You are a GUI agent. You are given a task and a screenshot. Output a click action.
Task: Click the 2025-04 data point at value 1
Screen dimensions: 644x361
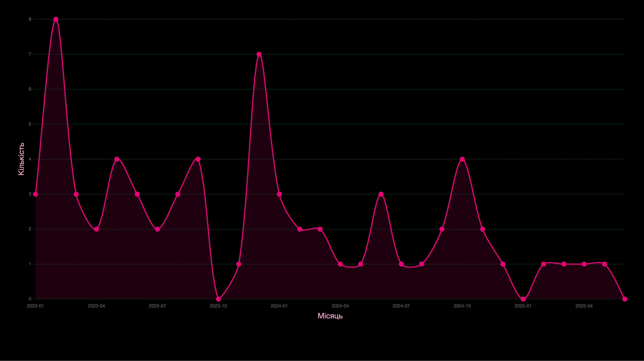click(x=584, y=264)
